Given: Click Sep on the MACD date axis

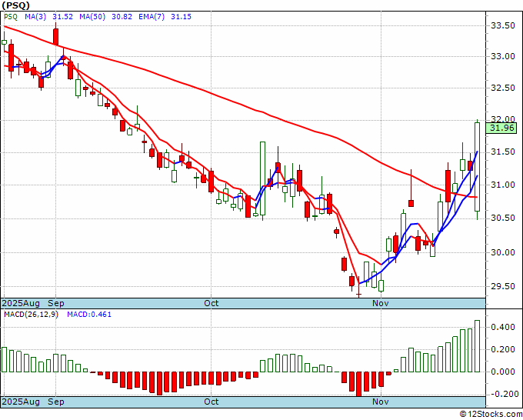Looking at the screenshot, I should [x=55, y=402].
